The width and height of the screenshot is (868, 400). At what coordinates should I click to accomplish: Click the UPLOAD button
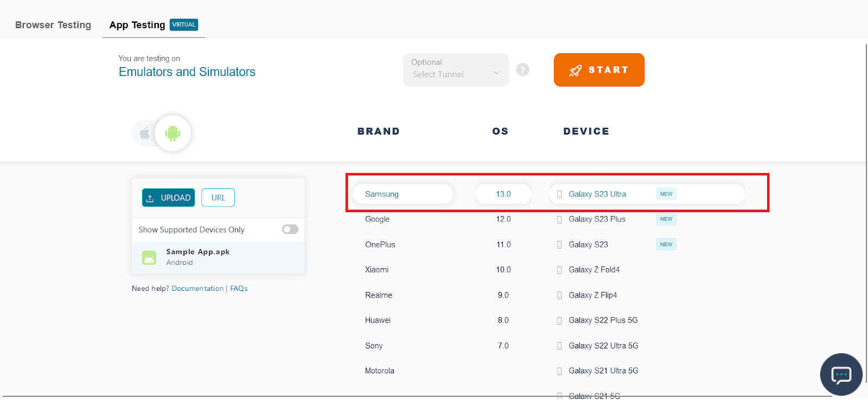point(169,198)
